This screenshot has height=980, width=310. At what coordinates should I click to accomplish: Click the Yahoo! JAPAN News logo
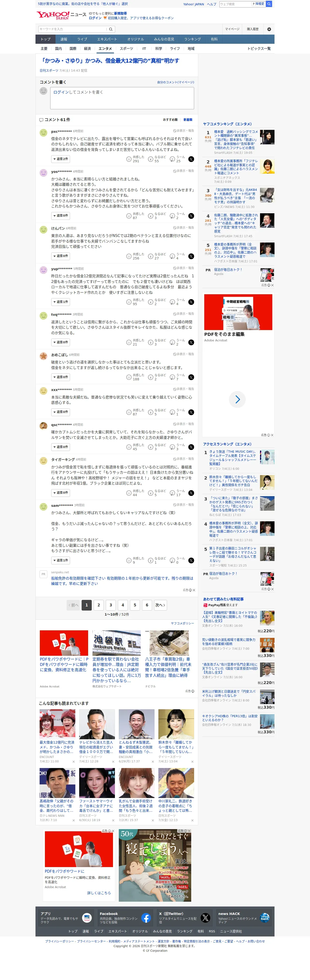[62, 15]
